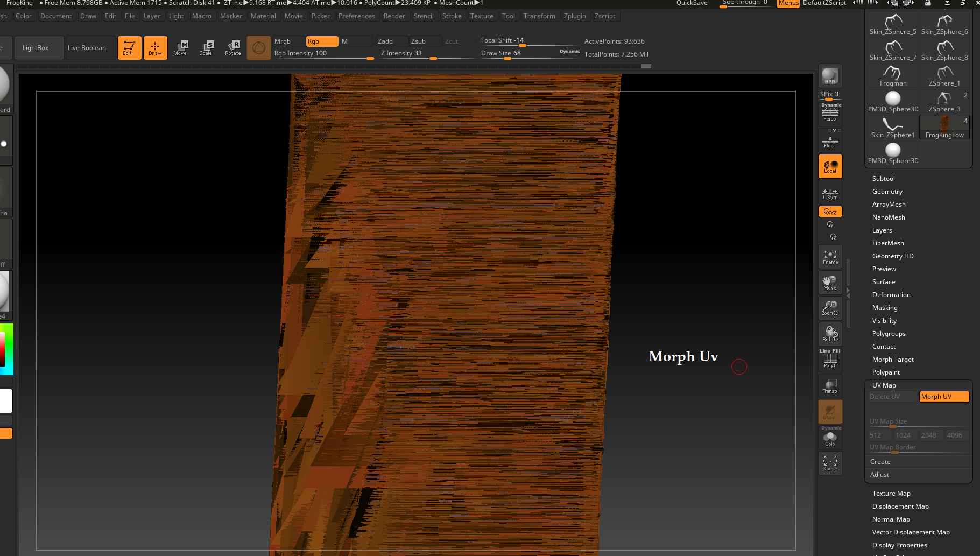The height and width of the screenshot is (556, 980).
Task: Toggle Ghost transparency option
Action: [830, 412]
